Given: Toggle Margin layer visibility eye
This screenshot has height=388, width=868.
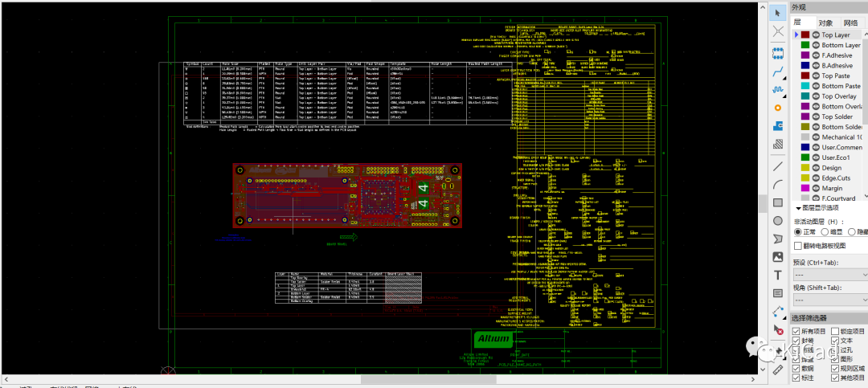Looking at the screenshot, I should point(816,188).
